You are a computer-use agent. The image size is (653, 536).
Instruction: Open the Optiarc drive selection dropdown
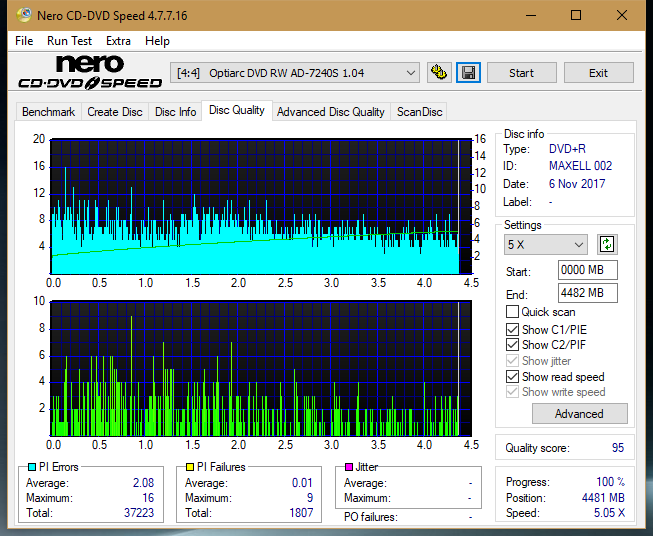pos(295,73)
